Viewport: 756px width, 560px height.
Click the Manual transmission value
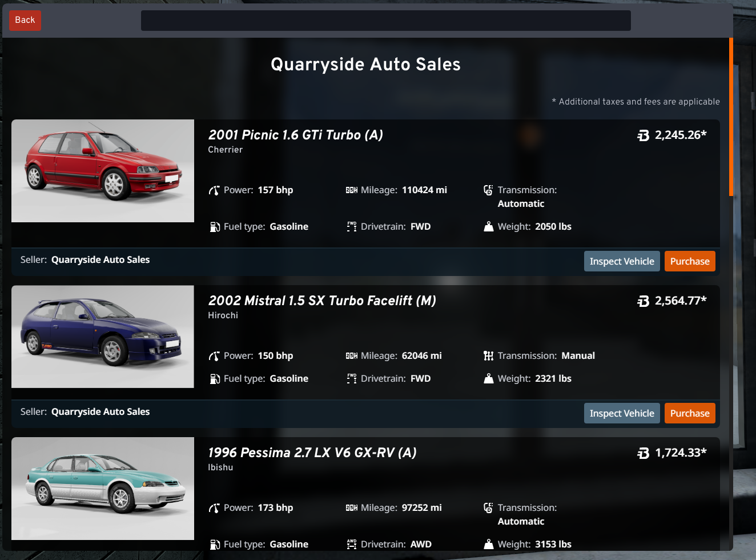pyautogui.click(x=578, y=356)
